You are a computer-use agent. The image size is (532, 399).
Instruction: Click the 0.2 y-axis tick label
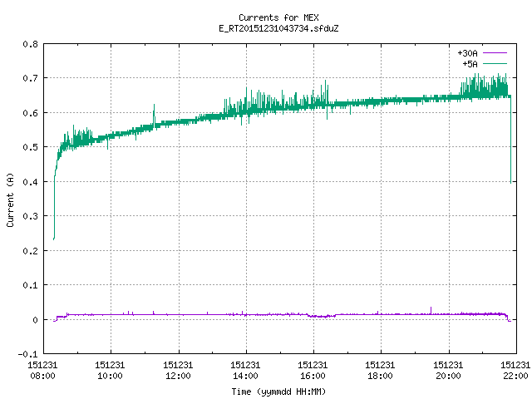click(x=30, y=251)
